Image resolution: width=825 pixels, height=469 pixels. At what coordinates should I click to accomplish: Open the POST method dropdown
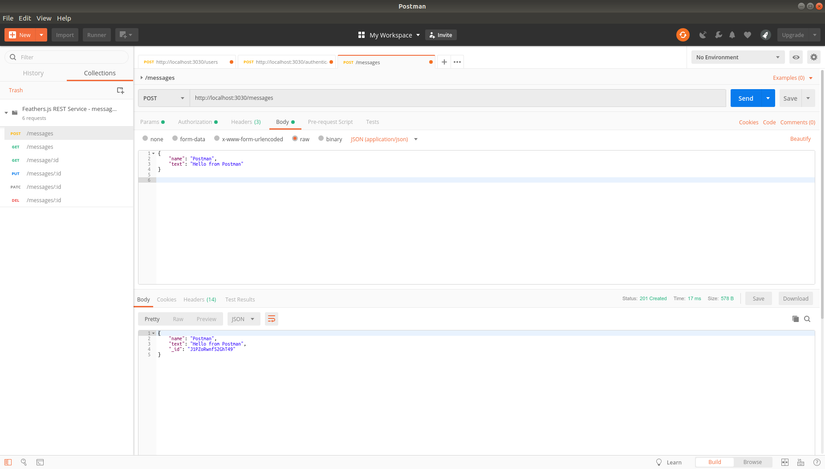[x=164, y=98]
